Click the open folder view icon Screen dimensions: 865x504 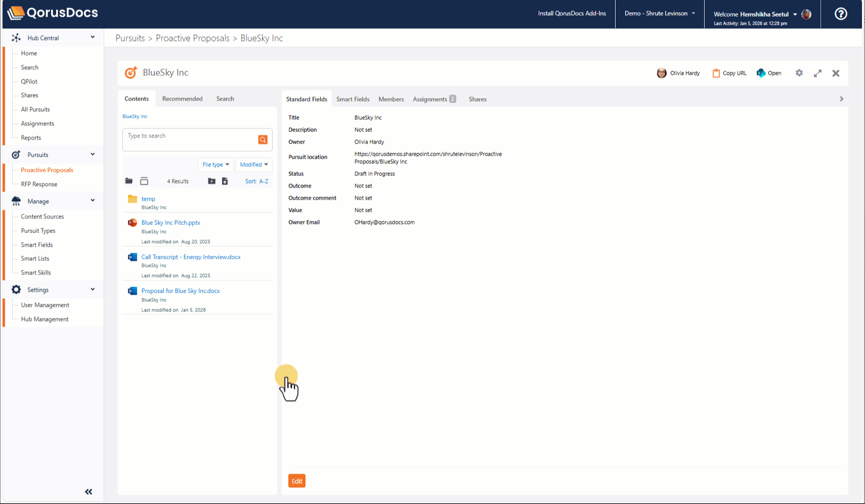tap(129, 181)
